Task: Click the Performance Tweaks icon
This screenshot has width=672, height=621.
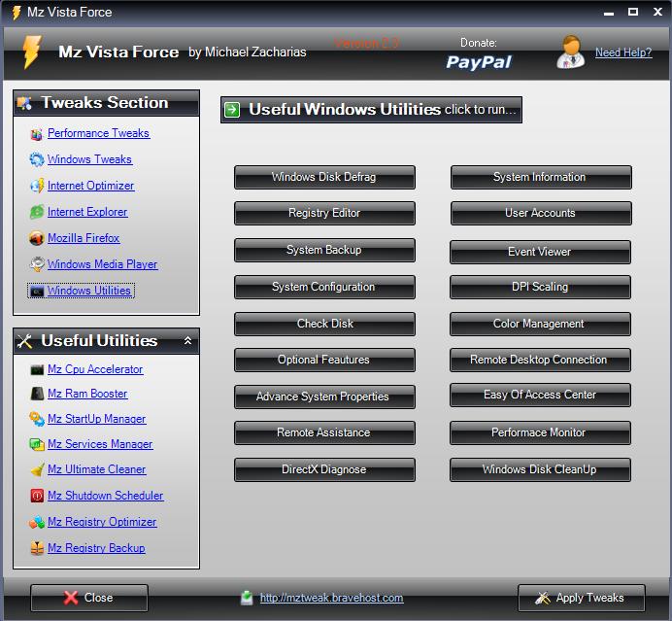Action: [x=37, y=134]
